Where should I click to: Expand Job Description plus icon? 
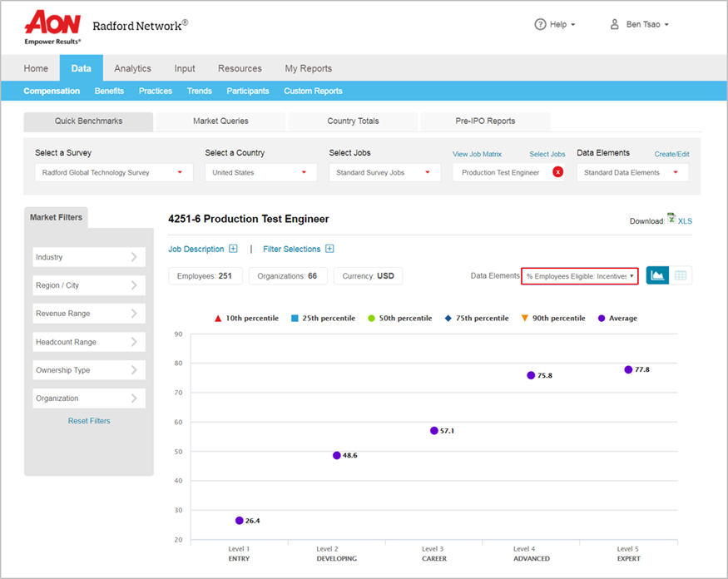click(x=234, y=249)
